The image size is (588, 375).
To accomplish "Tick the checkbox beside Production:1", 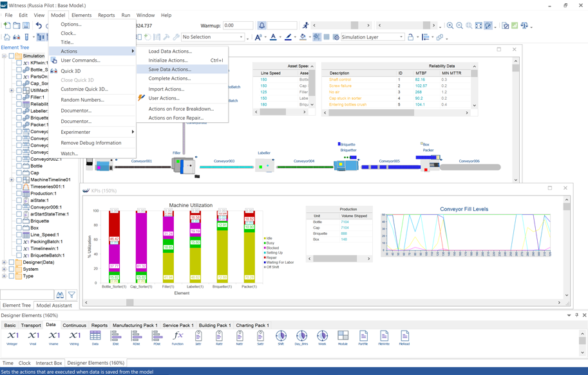I will point(19,194).
